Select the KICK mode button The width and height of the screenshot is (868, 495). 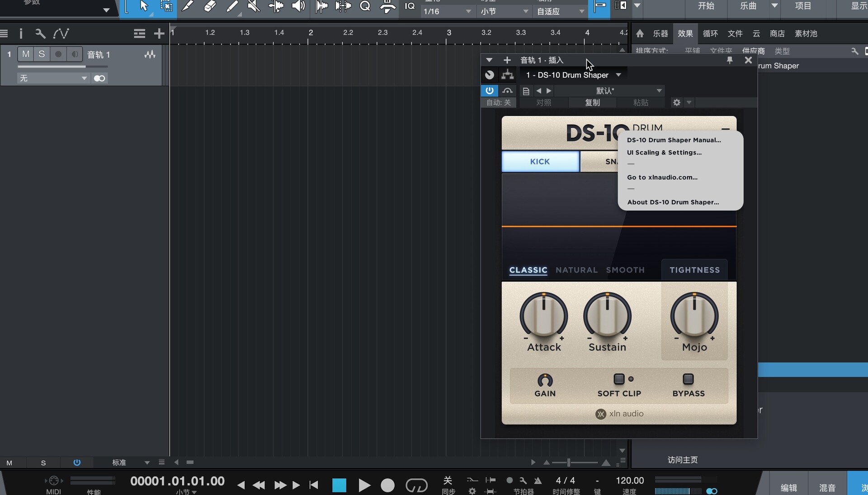point(540,161)
